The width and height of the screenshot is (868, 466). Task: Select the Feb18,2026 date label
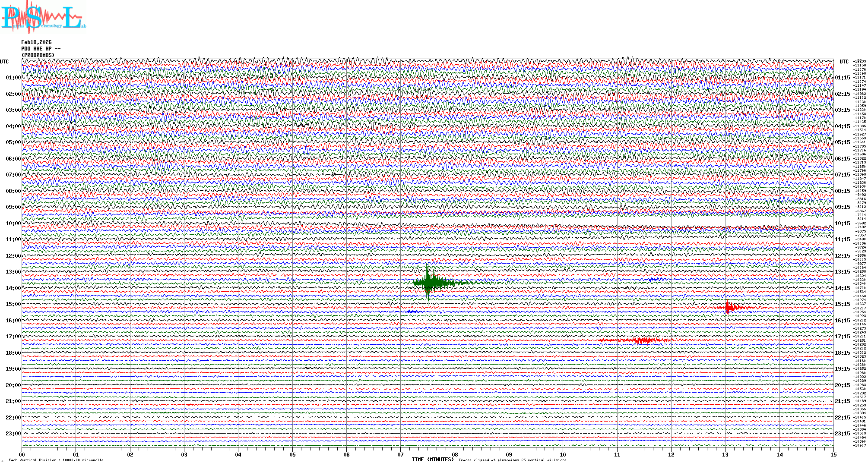(x=36, y=42)
